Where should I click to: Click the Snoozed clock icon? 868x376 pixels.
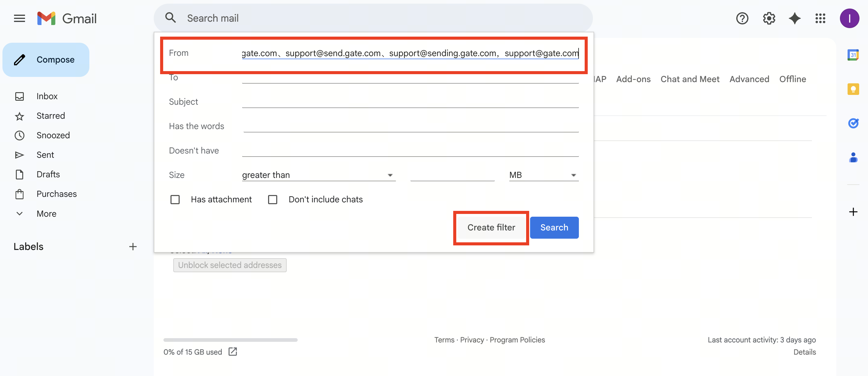tap(20, 136)
